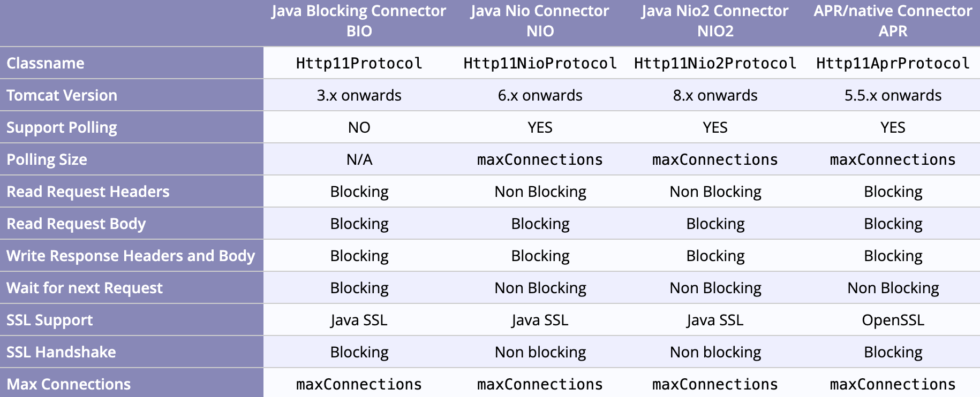Click the Java Blocking Connector BIO header

click(x=359, y=21)
